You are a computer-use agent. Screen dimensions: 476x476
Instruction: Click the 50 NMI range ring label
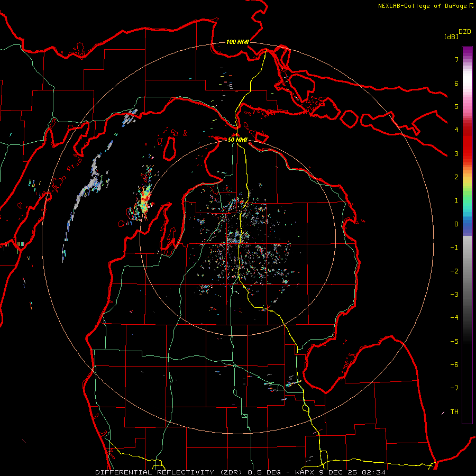pos(237,140)
